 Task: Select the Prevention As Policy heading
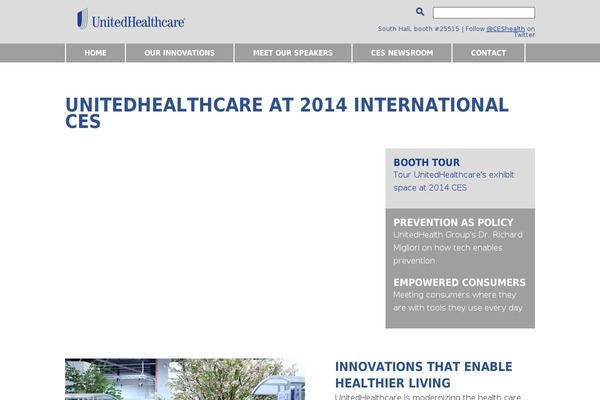[x=453, y=222]
